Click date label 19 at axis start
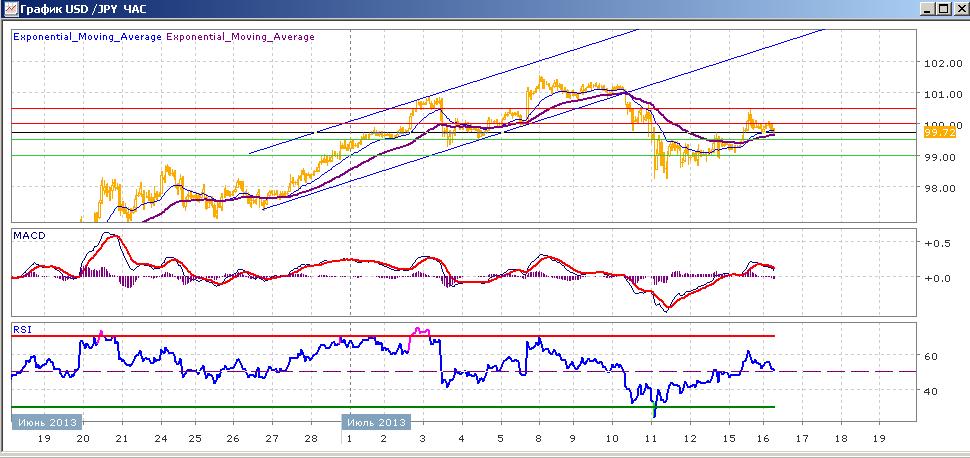 [43, 438]
